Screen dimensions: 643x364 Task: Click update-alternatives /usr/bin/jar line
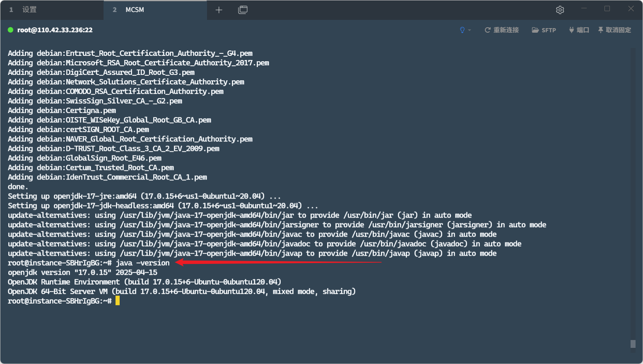point(240,215)
